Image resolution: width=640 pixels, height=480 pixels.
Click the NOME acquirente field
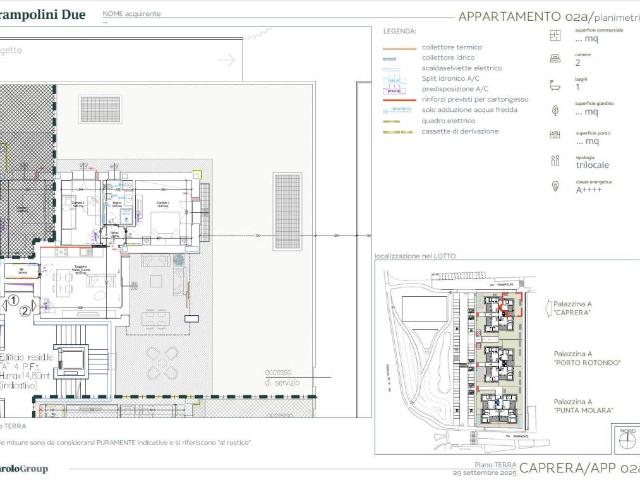131,14
